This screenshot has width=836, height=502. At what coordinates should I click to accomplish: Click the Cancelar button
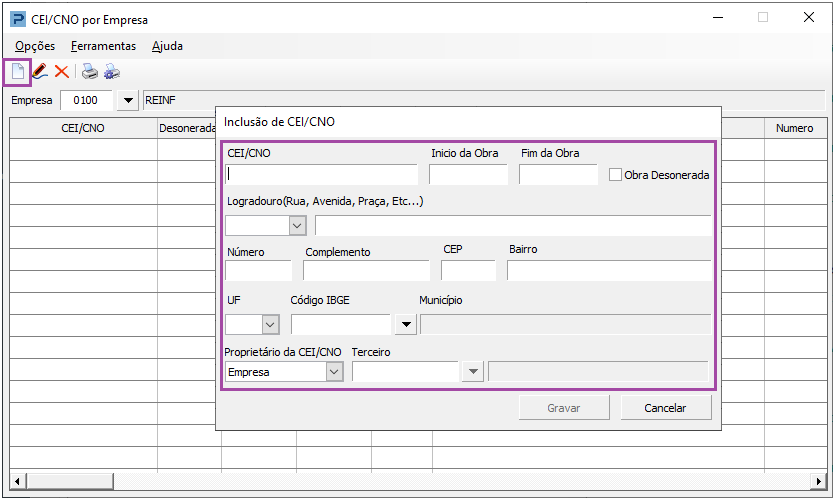[665, 408]
